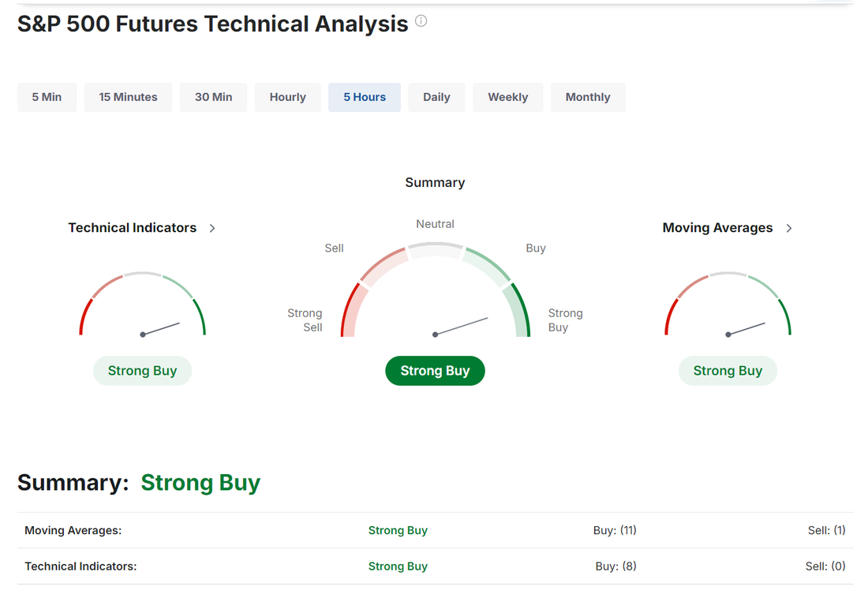
Task: Open the Moving Averages heading link
Action: pos(717,228)
